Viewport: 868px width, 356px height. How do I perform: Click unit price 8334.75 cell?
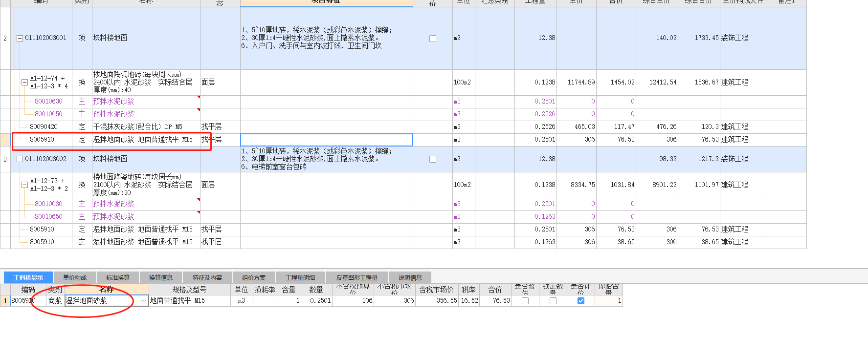tap(577, 185)
